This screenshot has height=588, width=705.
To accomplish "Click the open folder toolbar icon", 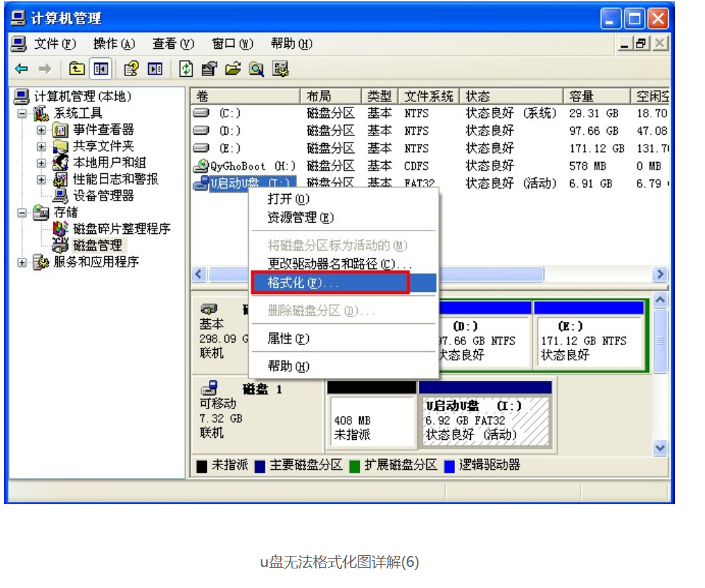I will click(x=233, y=68).
